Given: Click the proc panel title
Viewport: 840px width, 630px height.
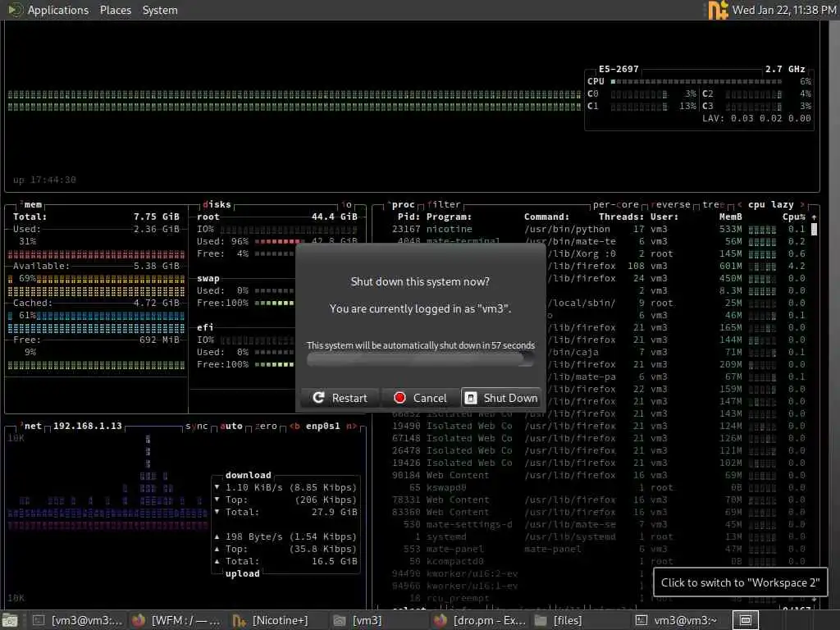Looking at the screenshot, I should click(x=403, y=204).
